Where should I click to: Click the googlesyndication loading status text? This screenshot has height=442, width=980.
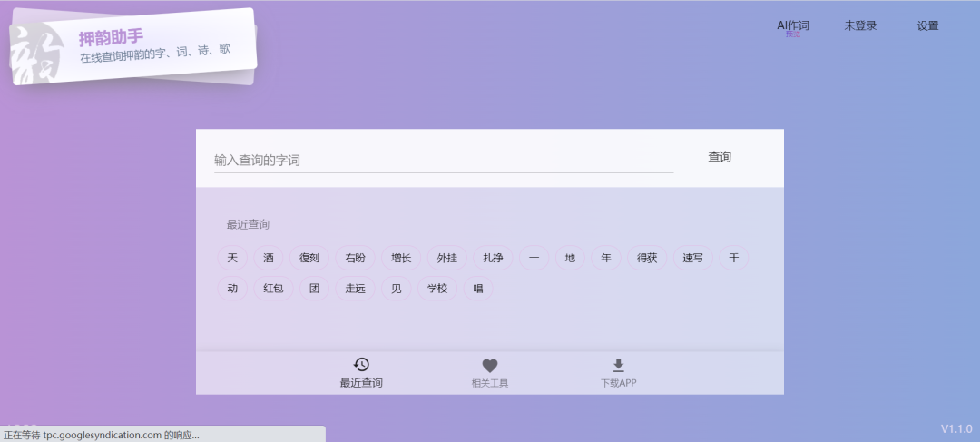(x=102, y=435)
